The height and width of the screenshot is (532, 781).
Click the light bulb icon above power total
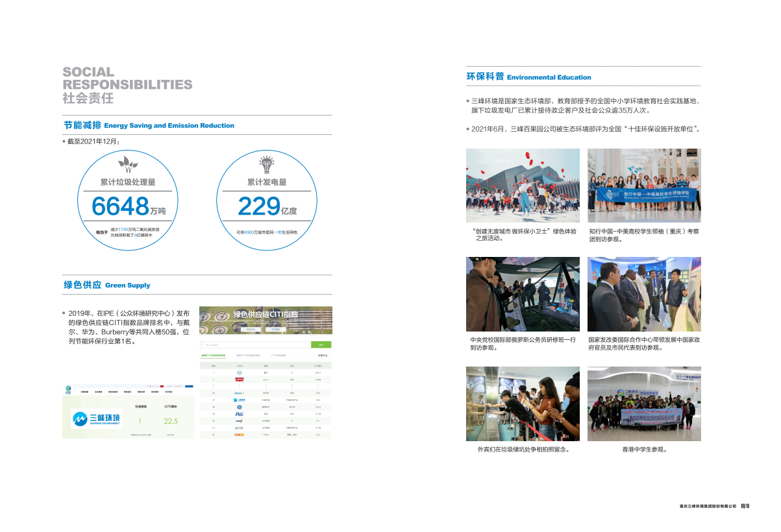(x=266, y=163)
